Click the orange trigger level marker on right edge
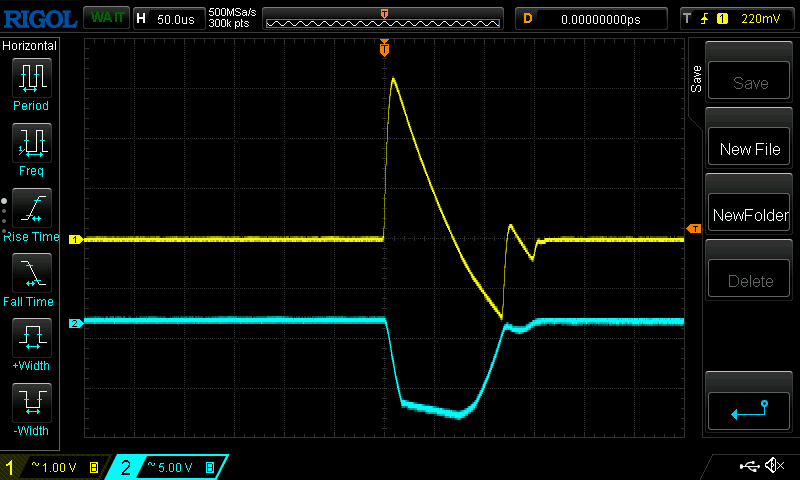The width and height of the screenshot is (800, 480). click(693, 229)
